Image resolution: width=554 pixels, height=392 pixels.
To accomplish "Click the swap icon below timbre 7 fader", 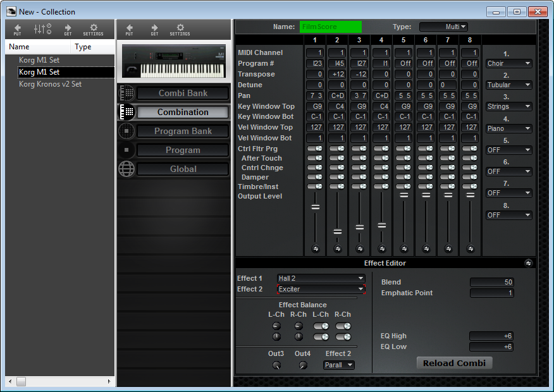I will click(x=448, y=248).
